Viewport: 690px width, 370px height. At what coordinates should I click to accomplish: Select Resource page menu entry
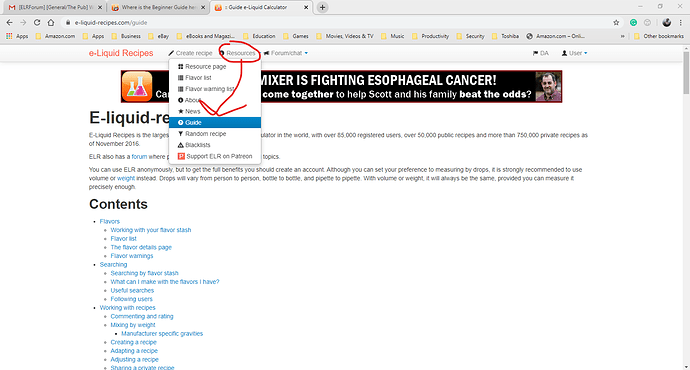click(215, 66)
